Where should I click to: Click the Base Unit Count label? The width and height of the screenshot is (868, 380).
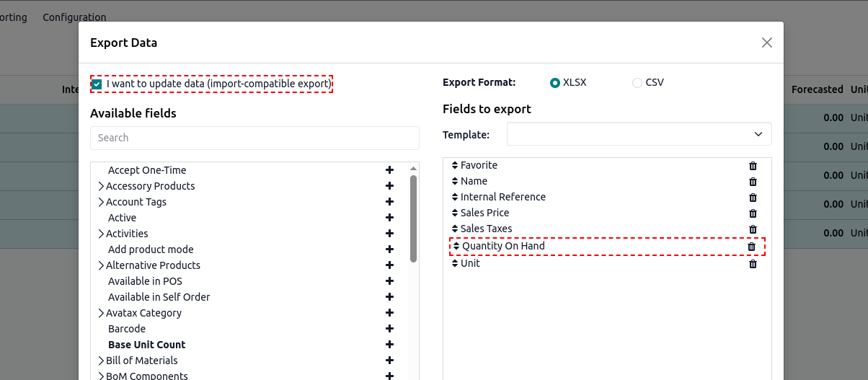(x=147, y=345)
